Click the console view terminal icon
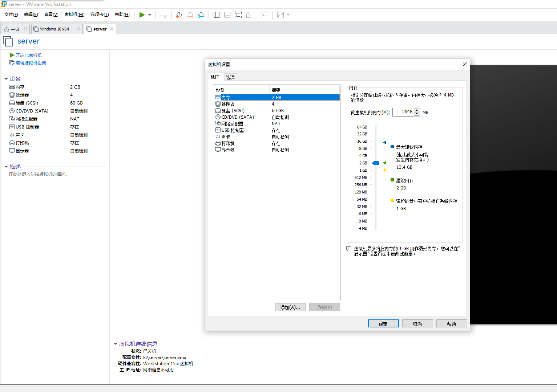 265,15
